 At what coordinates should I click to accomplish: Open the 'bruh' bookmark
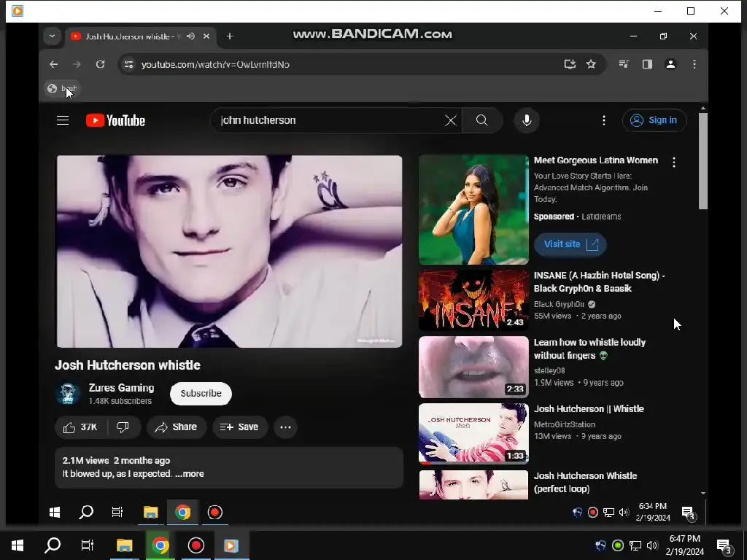[x=63, y=88]
